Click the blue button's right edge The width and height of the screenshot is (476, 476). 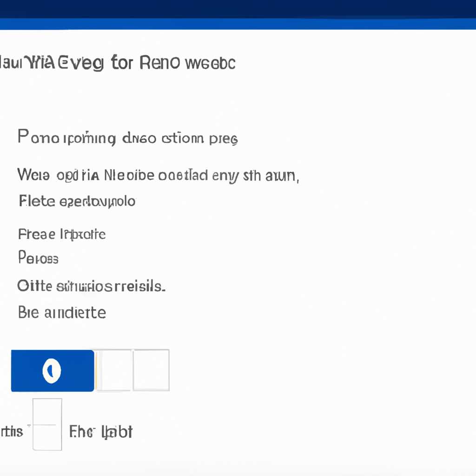coord(93,370)
